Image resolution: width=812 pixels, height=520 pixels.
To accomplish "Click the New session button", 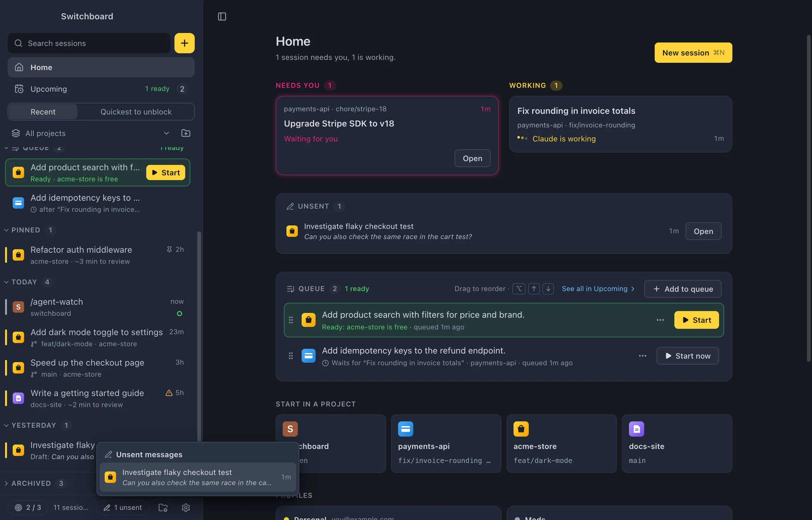I will tap(693, 53).
